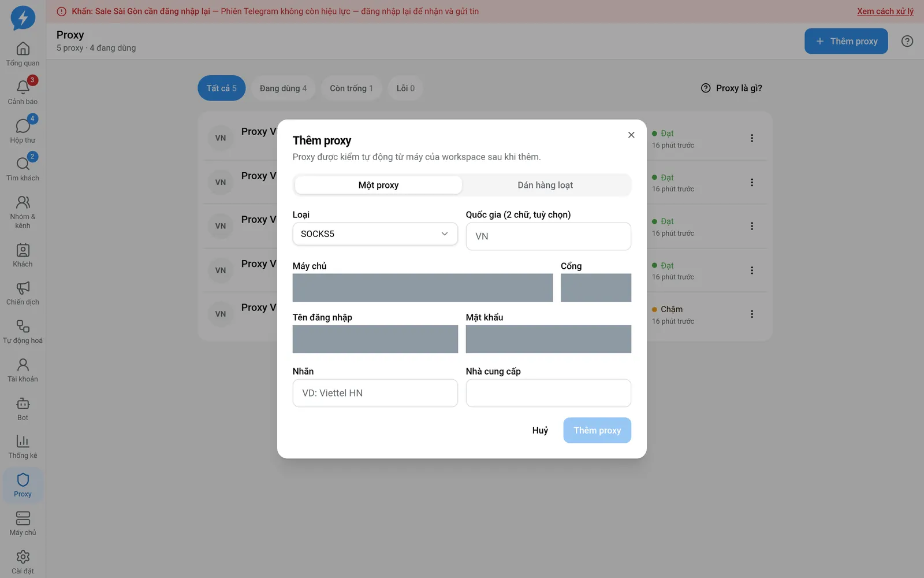The width and height of the screenshot is (924, 578).
Task: Open the more menu for the Chậm proxy row
Action: coord(752,314)
